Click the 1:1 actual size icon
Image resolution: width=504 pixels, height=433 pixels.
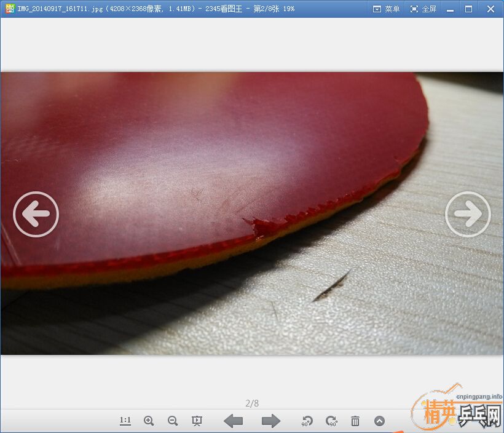click(x=125, y=421)
